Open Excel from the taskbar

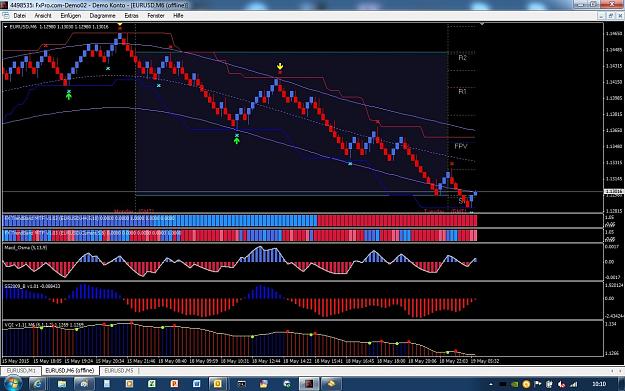point(152,384)
